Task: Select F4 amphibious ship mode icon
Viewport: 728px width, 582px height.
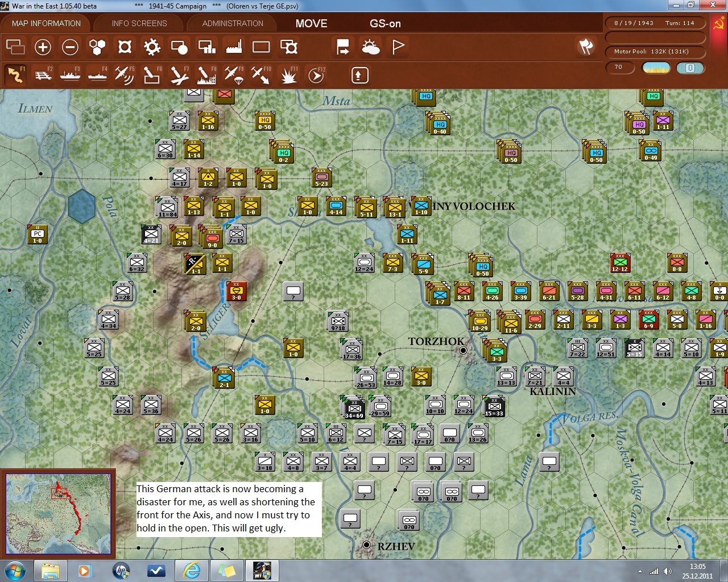Action: pos(98,74)
